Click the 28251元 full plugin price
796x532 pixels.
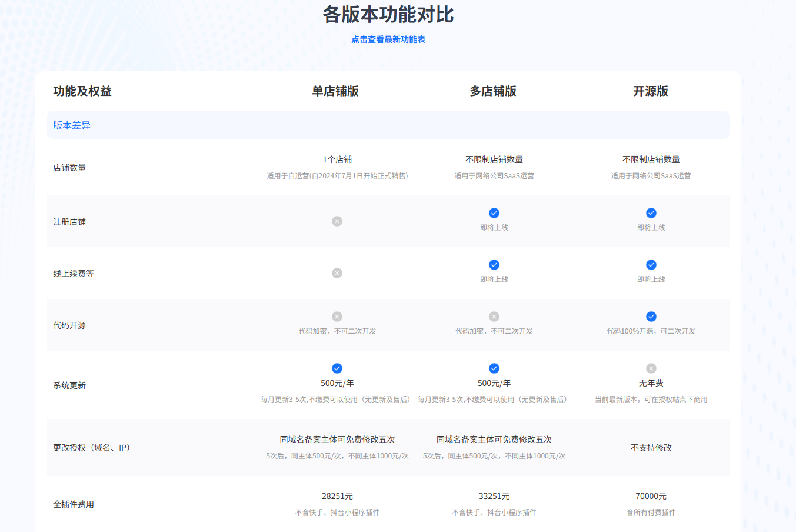[x=337, y=496]
